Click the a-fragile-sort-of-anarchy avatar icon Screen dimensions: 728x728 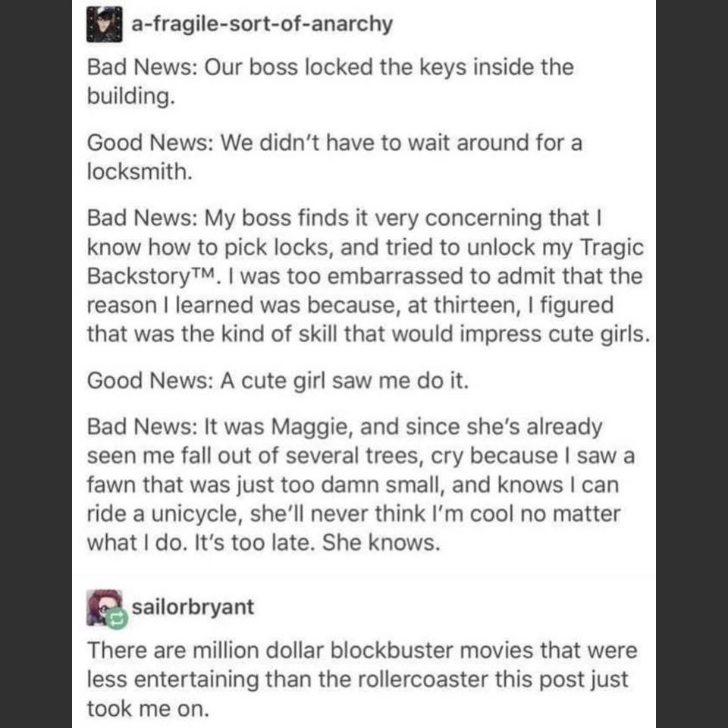click(105, 23)
